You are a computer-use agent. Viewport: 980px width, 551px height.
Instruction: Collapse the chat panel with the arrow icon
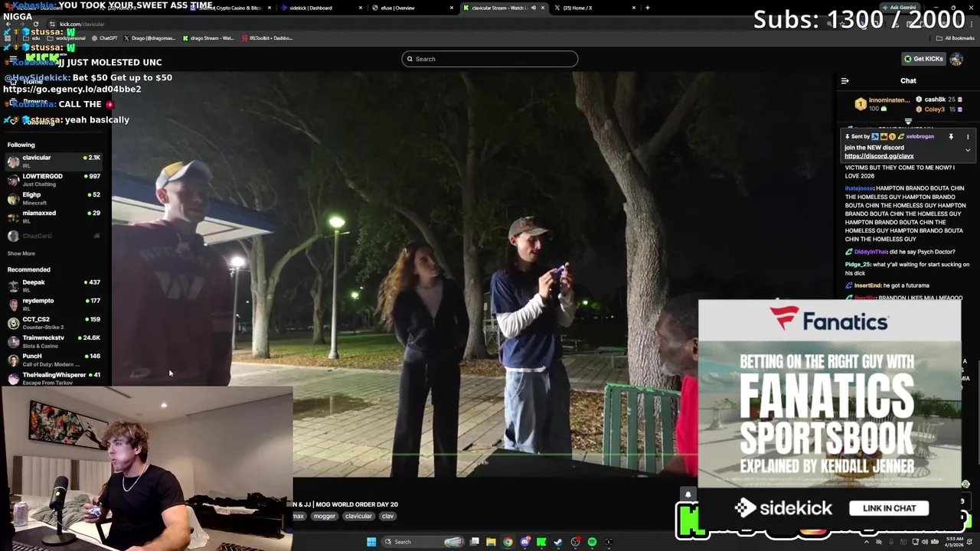coord(844,80)
